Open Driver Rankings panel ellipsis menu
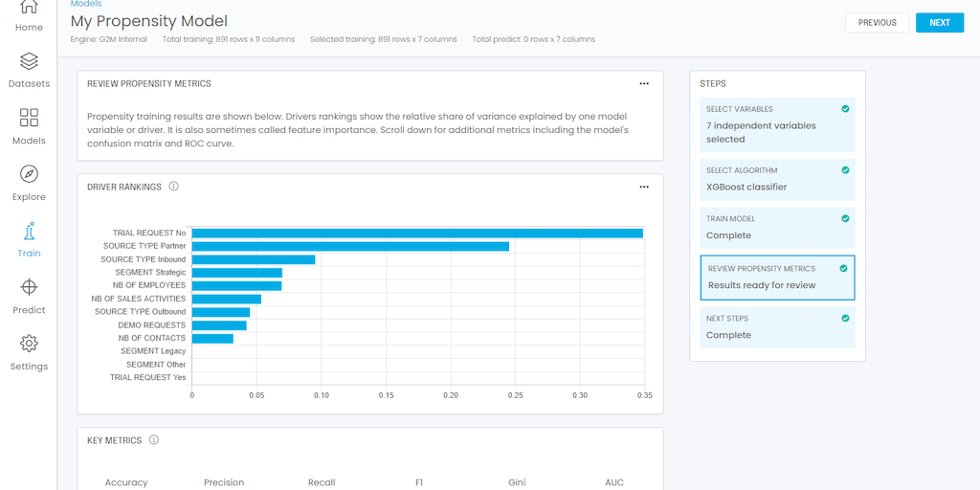The height and width of the screenshot is (490, 980). click(644, 188)
